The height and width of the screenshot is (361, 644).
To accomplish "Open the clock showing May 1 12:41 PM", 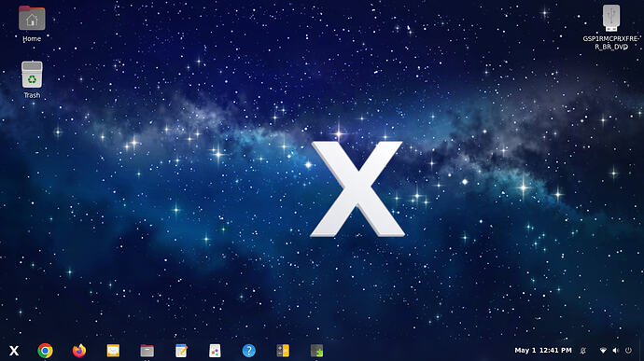I will (x=543, y=351).
